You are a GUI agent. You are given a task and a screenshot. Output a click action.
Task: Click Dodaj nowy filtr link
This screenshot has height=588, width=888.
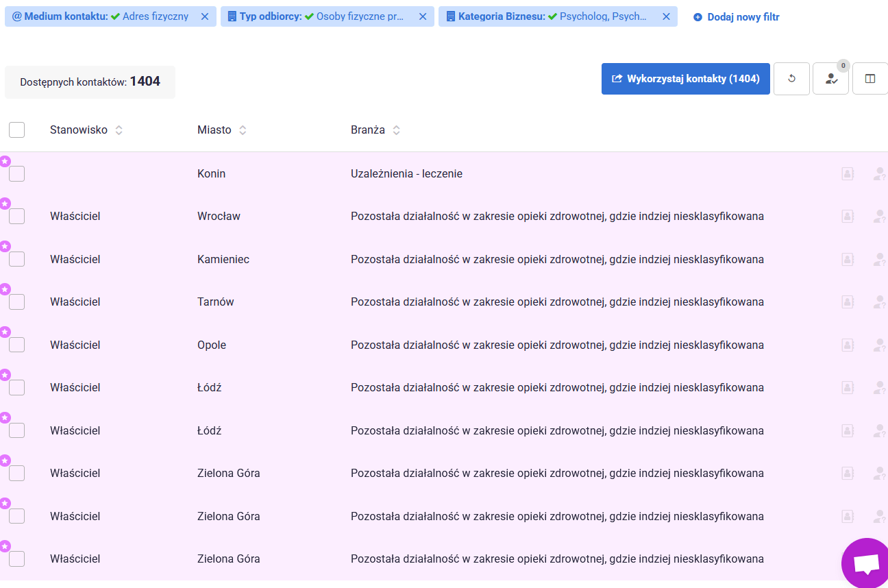pyautogui.click(x=737, y=17)
